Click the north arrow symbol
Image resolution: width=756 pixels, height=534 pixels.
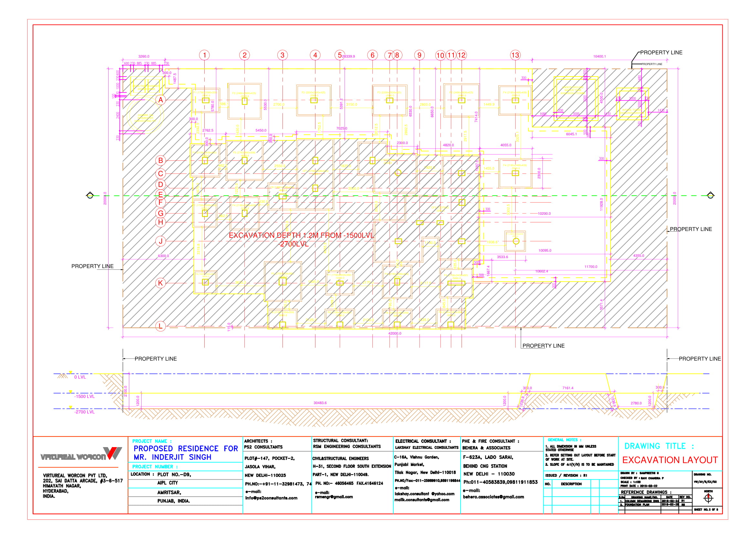pos(708,498)
